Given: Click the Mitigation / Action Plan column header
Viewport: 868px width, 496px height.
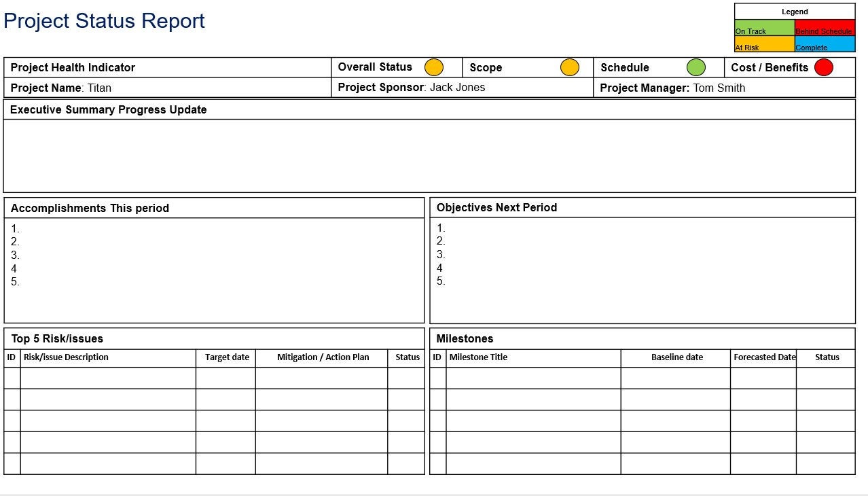Looking at the screenshot, I should coord(323,357).
